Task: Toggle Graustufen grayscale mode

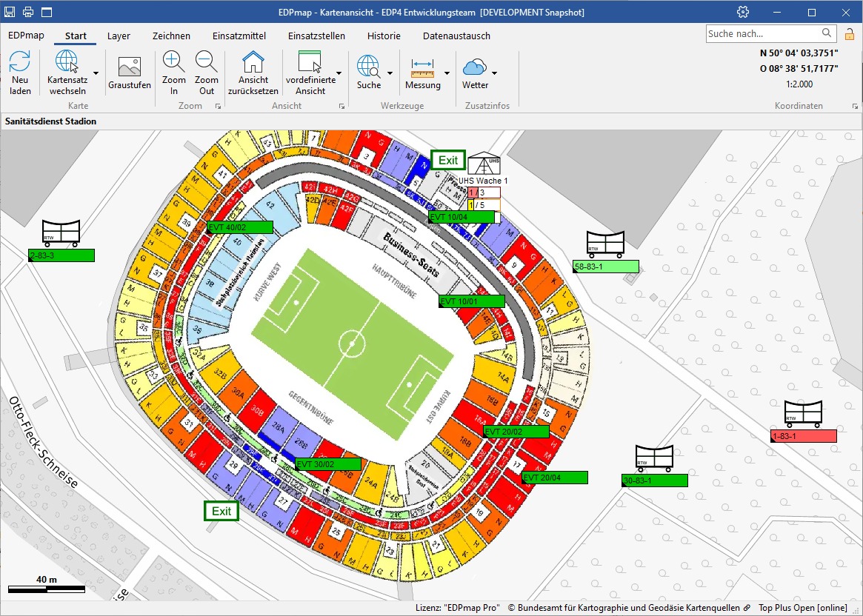Action: (130, 73)
